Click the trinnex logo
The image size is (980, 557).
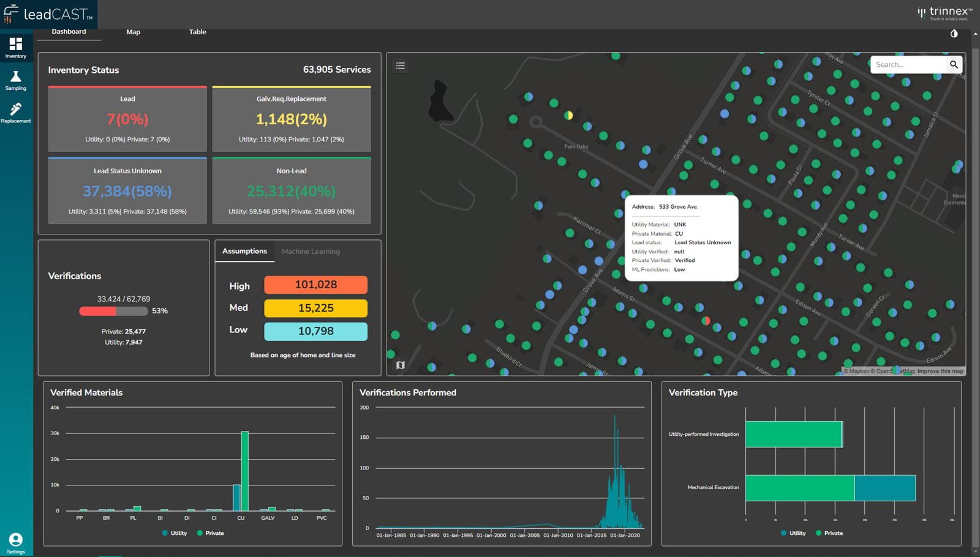pyautogui.click(x=944, y=13)
